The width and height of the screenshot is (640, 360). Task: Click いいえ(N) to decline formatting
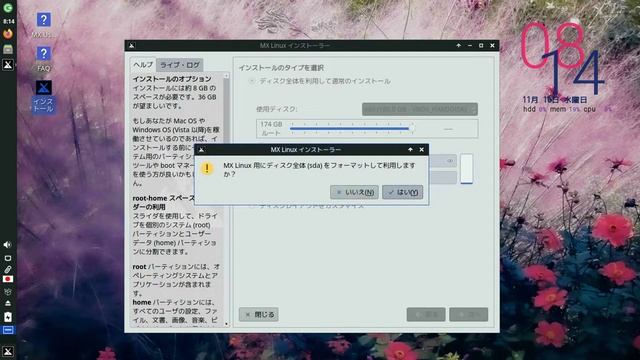tap(354, 192)
